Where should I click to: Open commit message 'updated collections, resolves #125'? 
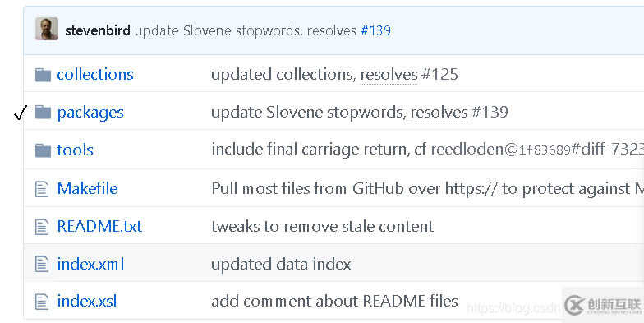tap(334, 74)
